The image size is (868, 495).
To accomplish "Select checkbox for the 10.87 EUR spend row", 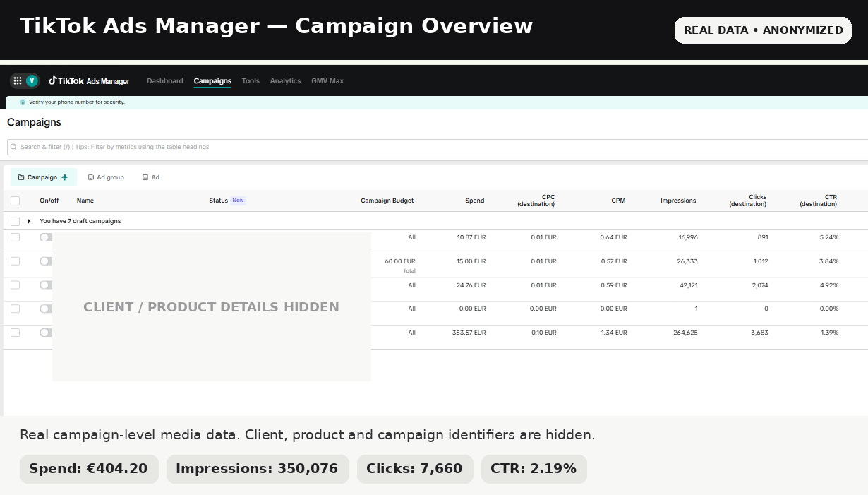I will (16, 237).
